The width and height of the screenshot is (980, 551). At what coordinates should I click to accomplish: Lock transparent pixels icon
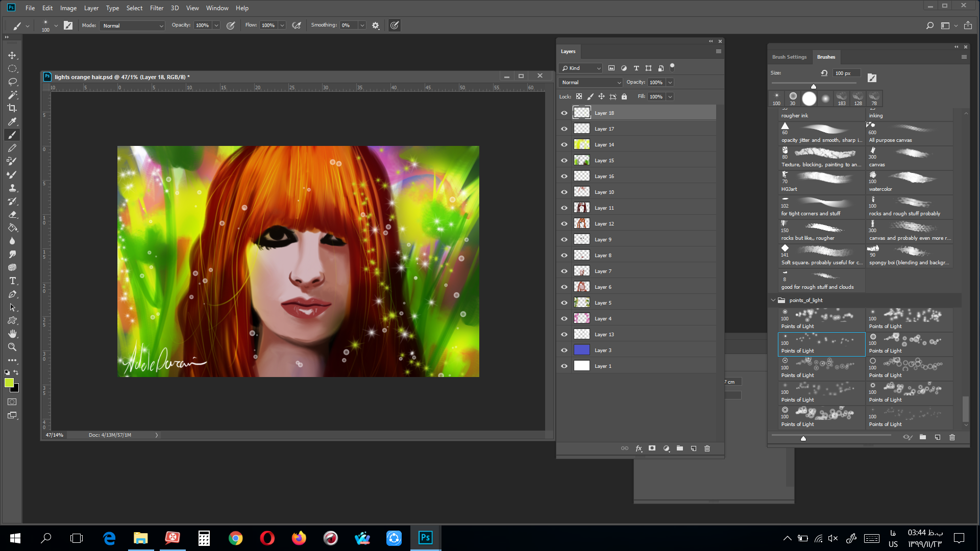pyautogui.click(x=579, y=96)
